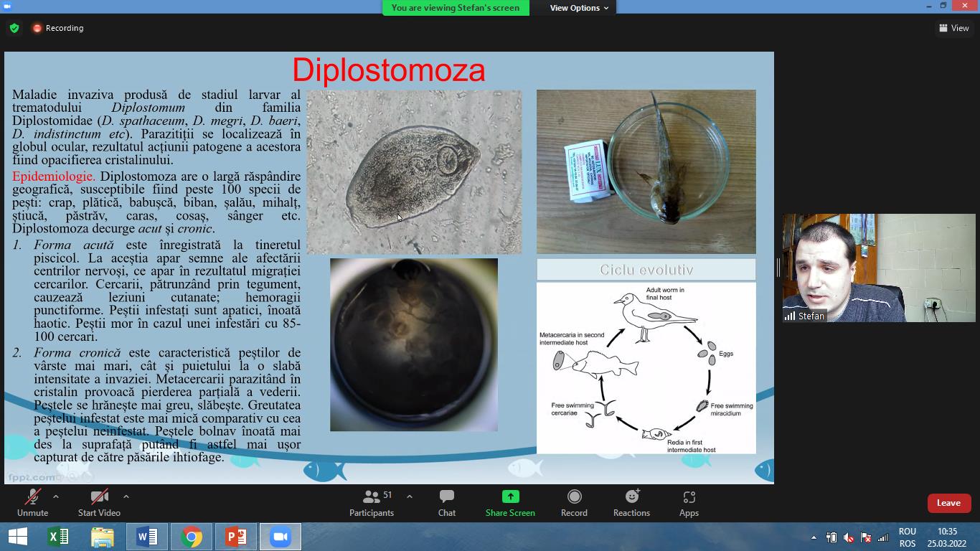
Task: Expand video options arrow beside Start Video
Action: (x=126, y=496)
